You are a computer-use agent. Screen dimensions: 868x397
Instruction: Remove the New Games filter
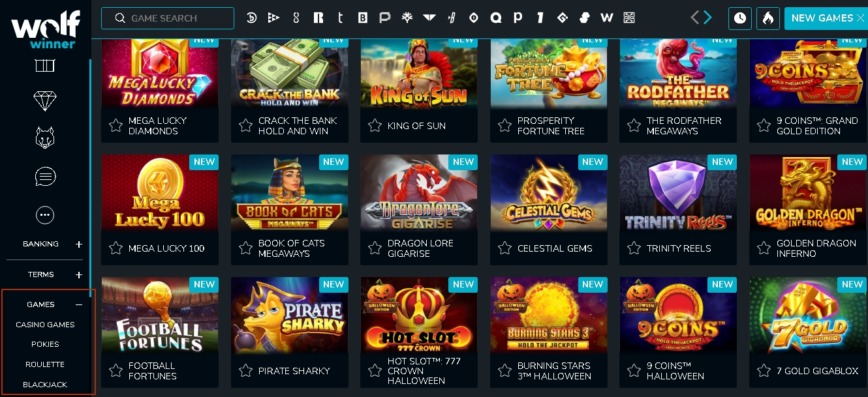coord(860,18)
